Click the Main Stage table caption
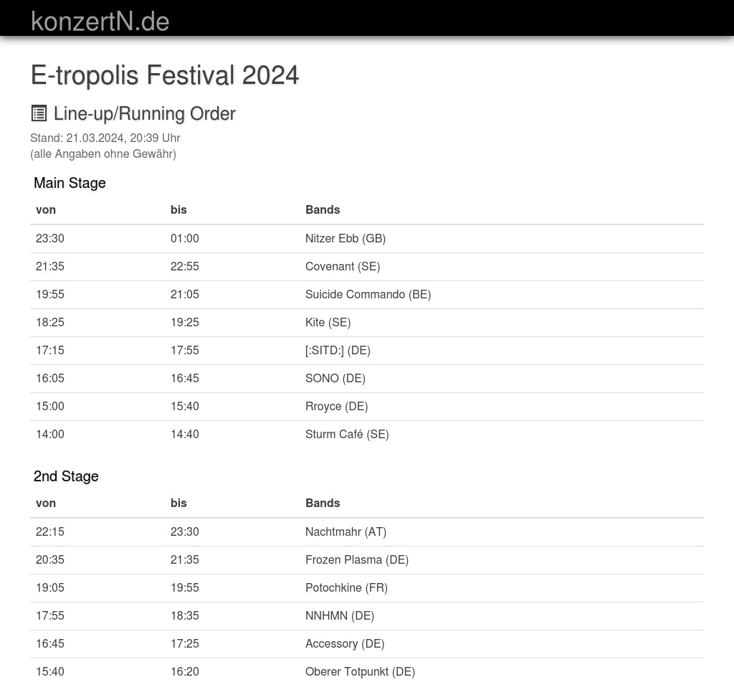This screenshot has height=700, width=734. [x=70, y=183]
